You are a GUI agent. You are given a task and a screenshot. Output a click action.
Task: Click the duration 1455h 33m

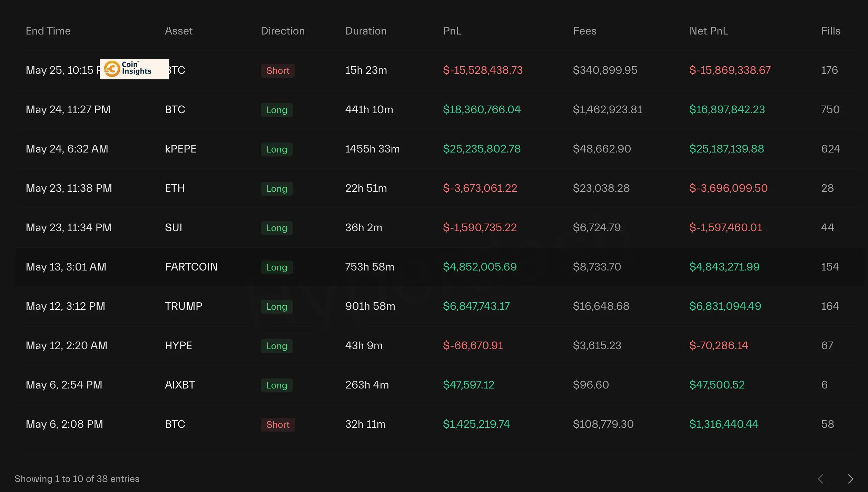click(x=372, y=149)
